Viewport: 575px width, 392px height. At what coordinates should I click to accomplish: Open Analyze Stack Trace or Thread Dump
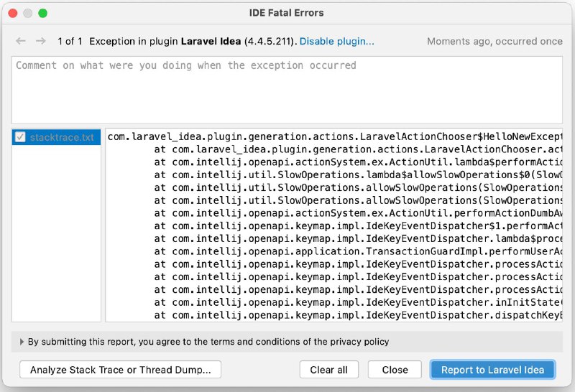coord(120,370)
